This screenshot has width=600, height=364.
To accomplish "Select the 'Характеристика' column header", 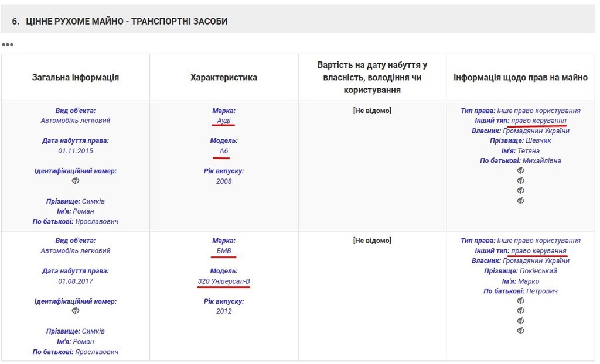I will coord(224,77).
